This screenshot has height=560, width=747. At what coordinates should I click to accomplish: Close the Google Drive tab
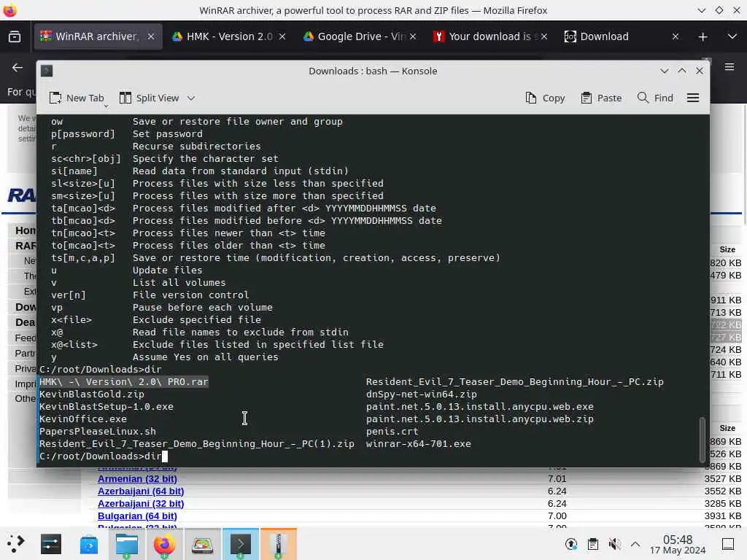tap(413, 36)
